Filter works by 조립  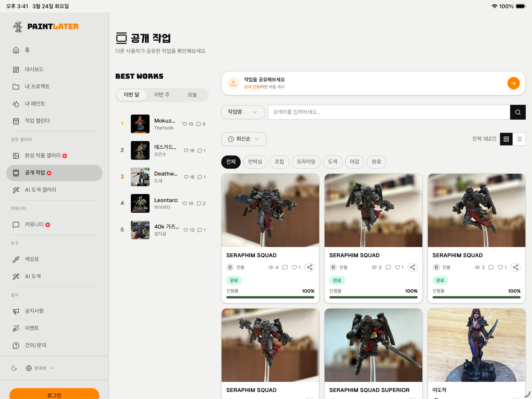pos(279,162)
